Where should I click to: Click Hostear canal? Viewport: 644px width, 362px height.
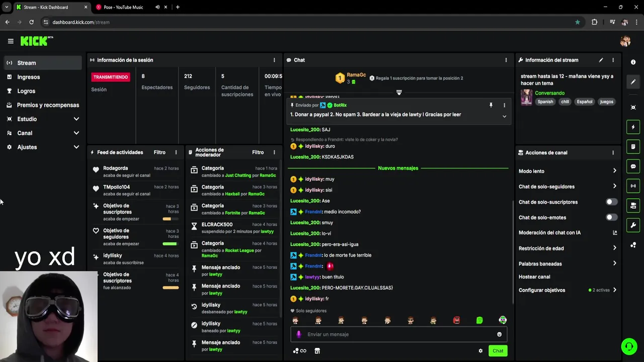coord(534,277)
